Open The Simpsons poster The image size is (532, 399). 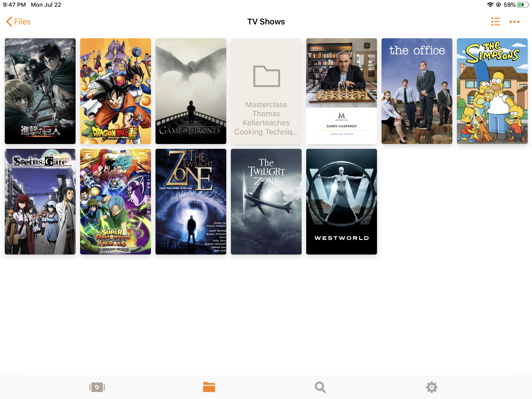pyautogui.click(x=492, y=91)
